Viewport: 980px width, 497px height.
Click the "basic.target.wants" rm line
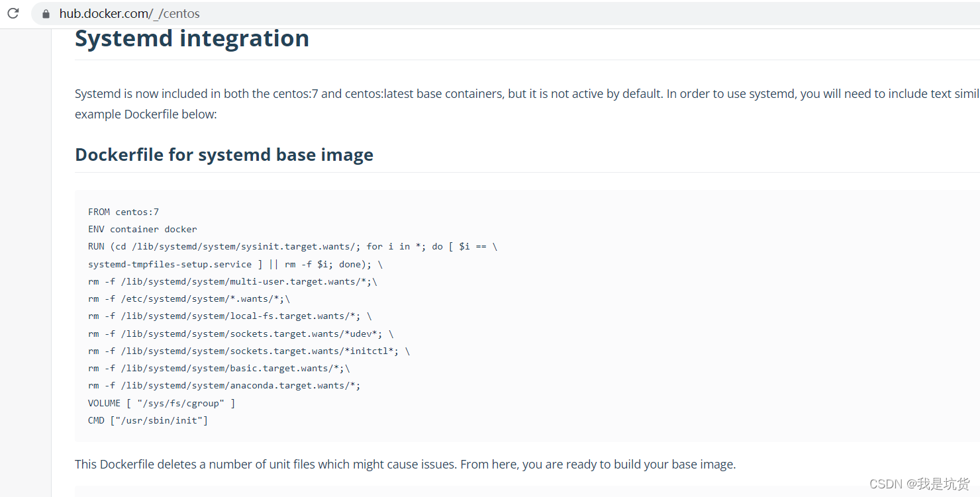tap(219, 368)
